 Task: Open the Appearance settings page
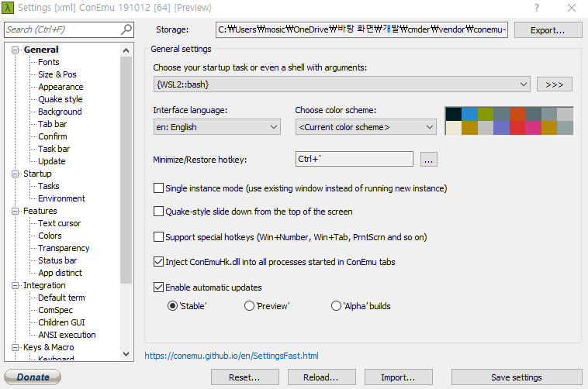pyautogui.click(x=61, y=87)
